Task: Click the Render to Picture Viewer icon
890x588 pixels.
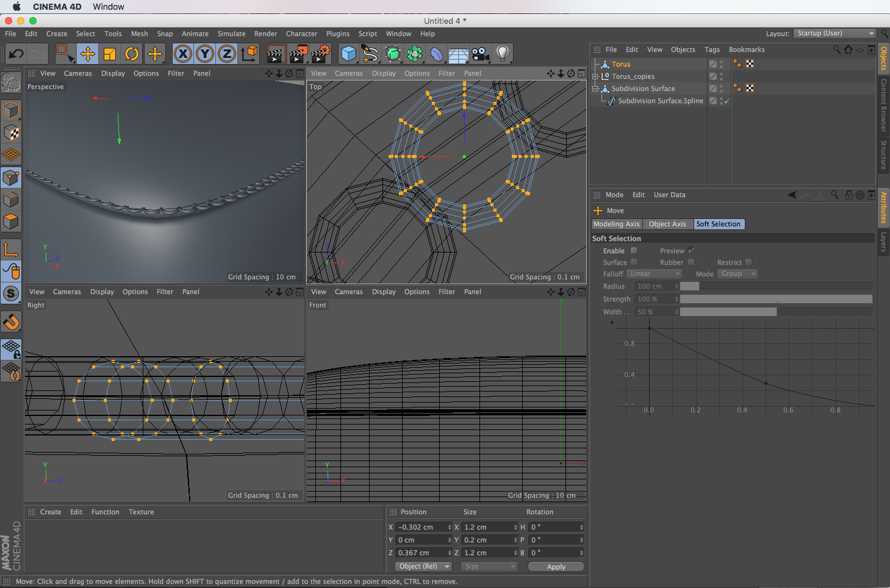Action: [298, 54]
